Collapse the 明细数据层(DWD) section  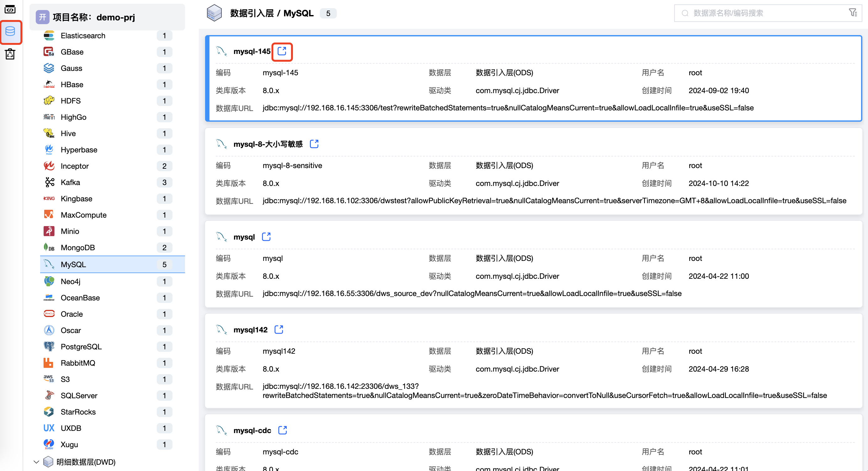pos(37,462)
